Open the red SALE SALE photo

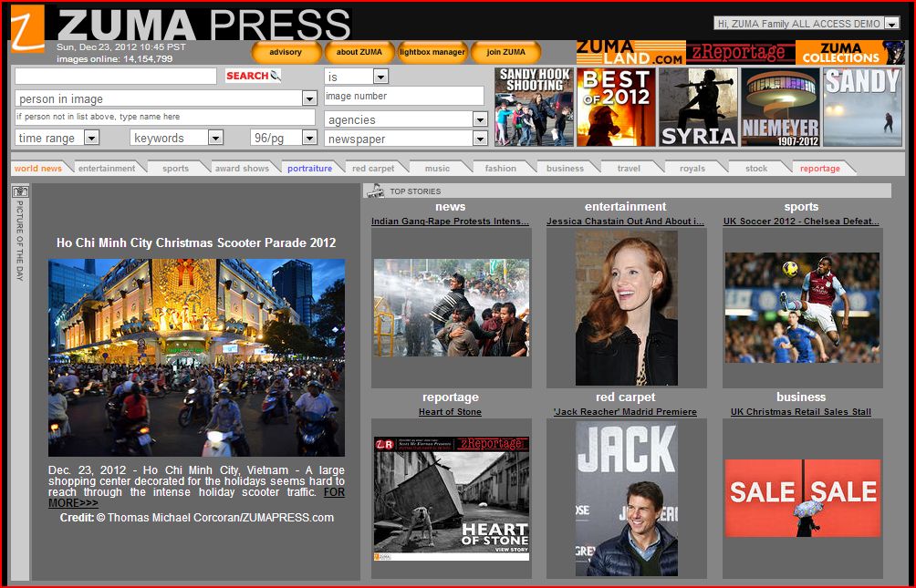point(802,498)
